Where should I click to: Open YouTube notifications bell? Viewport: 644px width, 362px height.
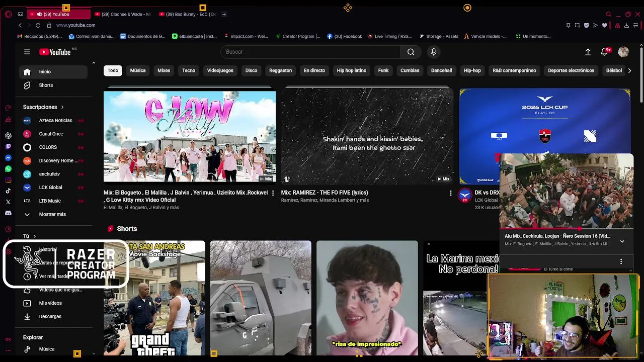[605, 52]
